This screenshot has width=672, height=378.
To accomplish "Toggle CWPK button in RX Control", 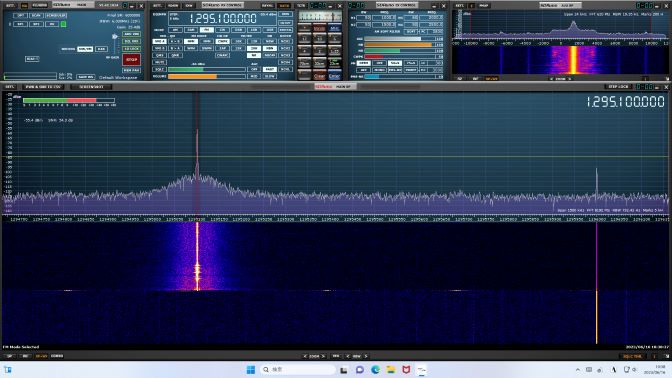I will [222, 42].
